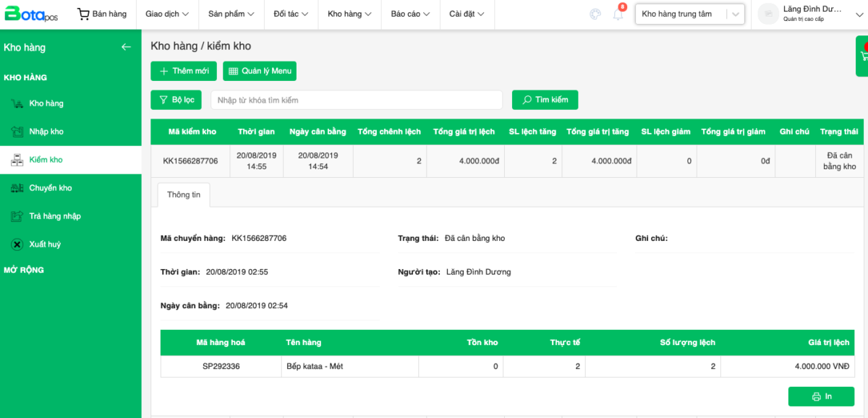
Task: Click the notification bell icon
Action: coord(618,14)
